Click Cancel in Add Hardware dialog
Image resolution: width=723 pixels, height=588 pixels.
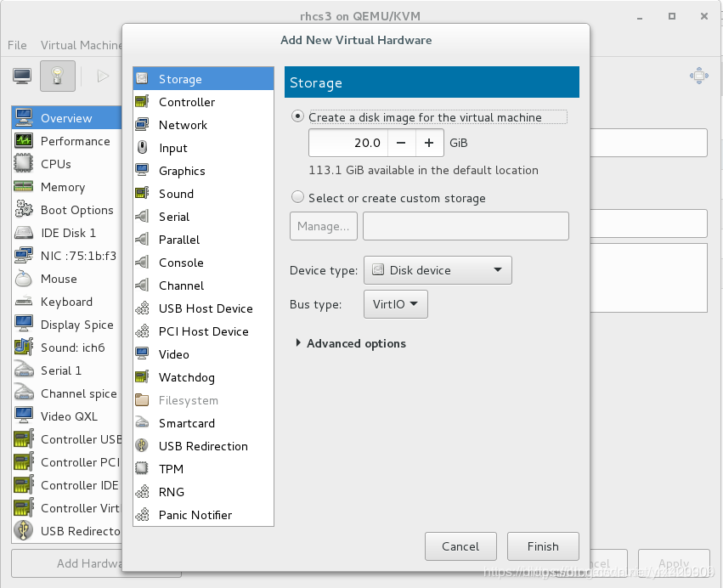(x=460, y=546)
